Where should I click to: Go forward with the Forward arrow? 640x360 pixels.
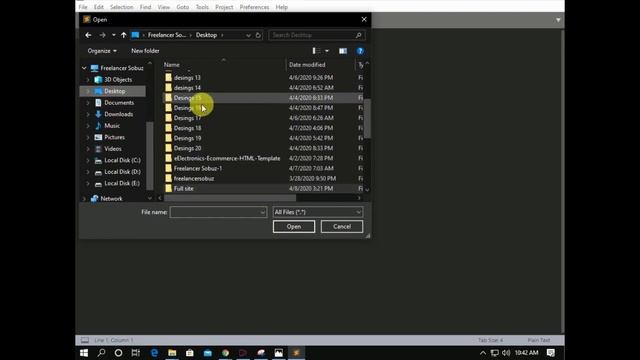pyautogui.click(x=102, y=35)
